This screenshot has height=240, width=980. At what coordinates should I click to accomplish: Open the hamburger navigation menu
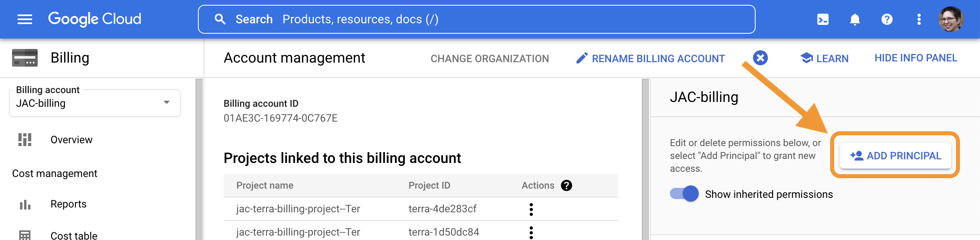[25, 19]
